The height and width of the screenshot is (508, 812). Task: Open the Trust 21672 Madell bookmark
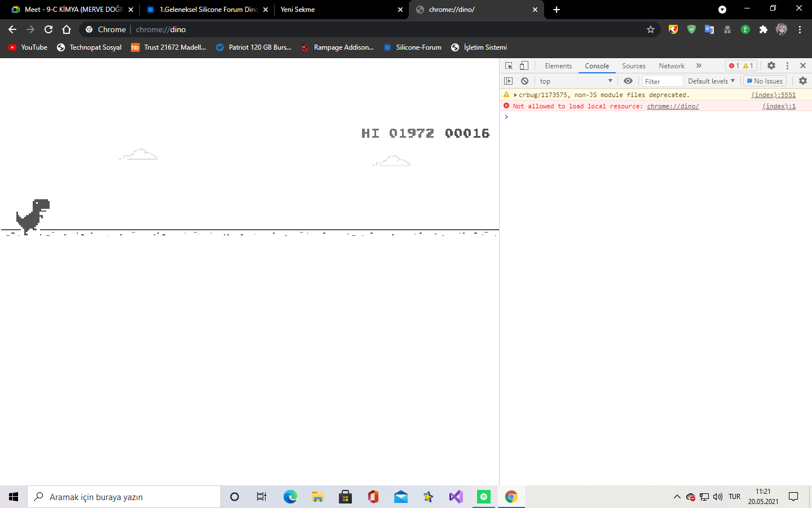(168, 47)
